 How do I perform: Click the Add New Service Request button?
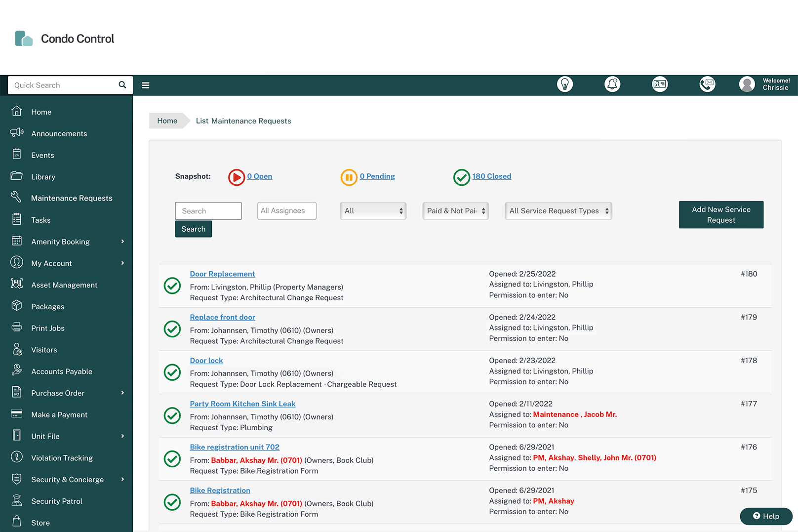click(x=721, y=214)
